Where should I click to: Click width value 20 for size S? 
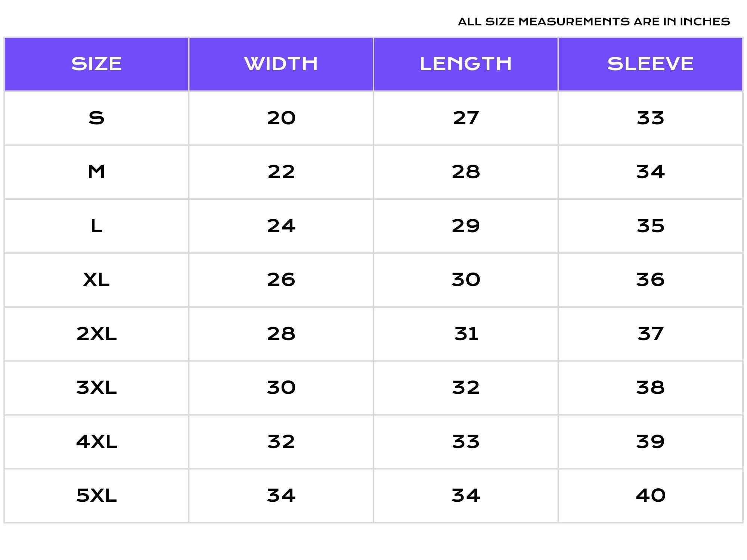(281, 118)
